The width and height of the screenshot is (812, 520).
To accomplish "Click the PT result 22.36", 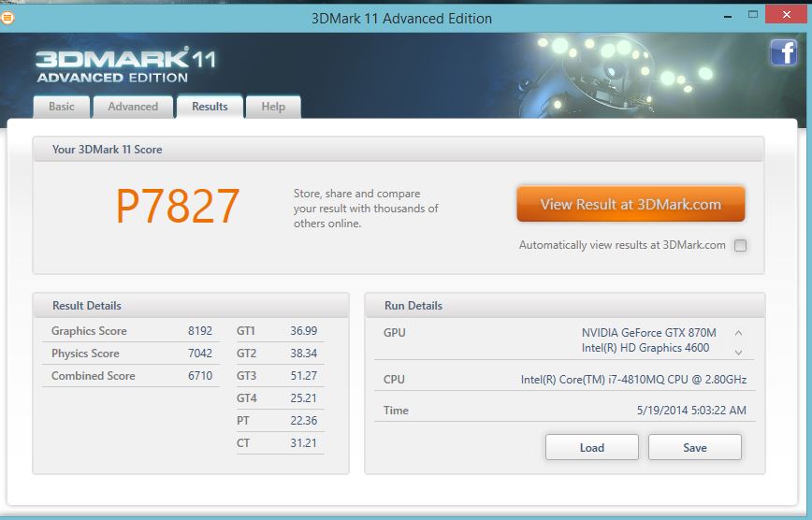I will (x=303, y=421).
